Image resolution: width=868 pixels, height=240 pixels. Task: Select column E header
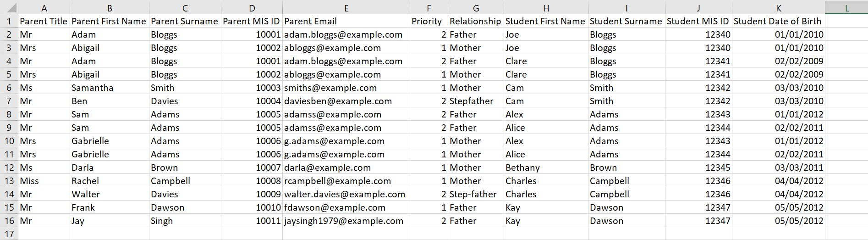pos(346,8)
